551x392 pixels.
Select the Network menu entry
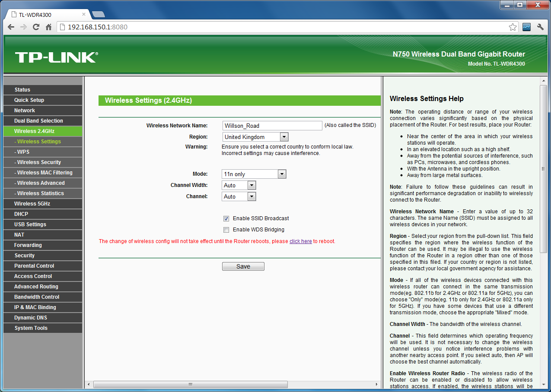(x=42, y=111)
